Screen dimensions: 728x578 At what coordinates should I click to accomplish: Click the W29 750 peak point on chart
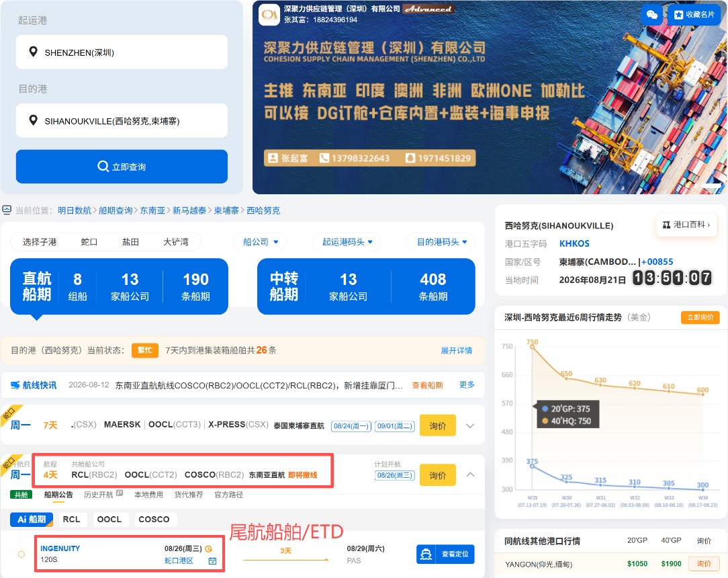pyautogui.click(x=532, y=346)
